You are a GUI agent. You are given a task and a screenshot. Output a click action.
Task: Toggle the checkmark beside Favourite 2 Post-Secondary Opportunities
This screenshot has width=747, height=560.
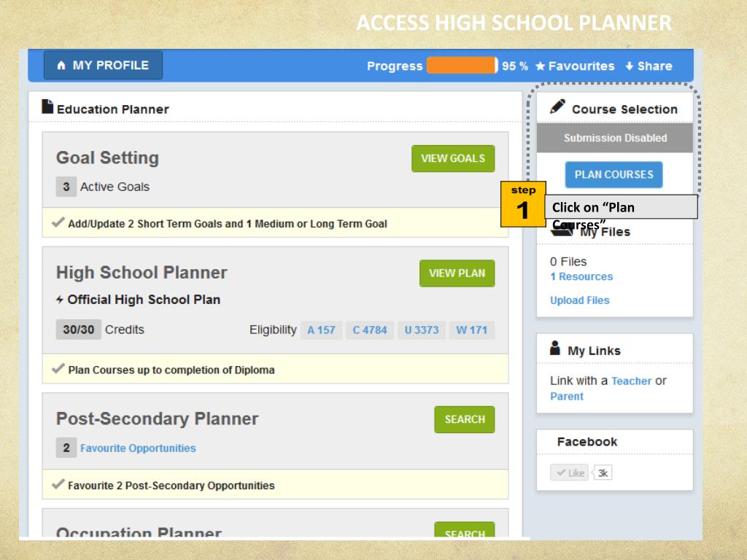tap(58, 485)
